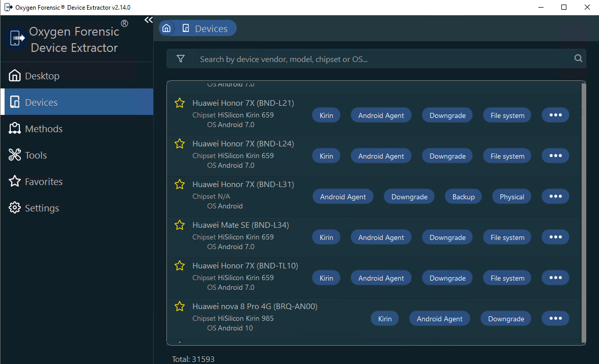
Task: Expand more options for Honor 7X BND-L21
Action: coord(555,115)
